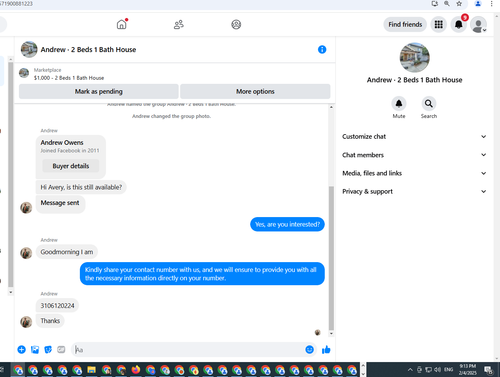The height and width of the screenshot is (377, 500).
Task: Expand the Privacy & support section
Action: [x=414, y=192]
